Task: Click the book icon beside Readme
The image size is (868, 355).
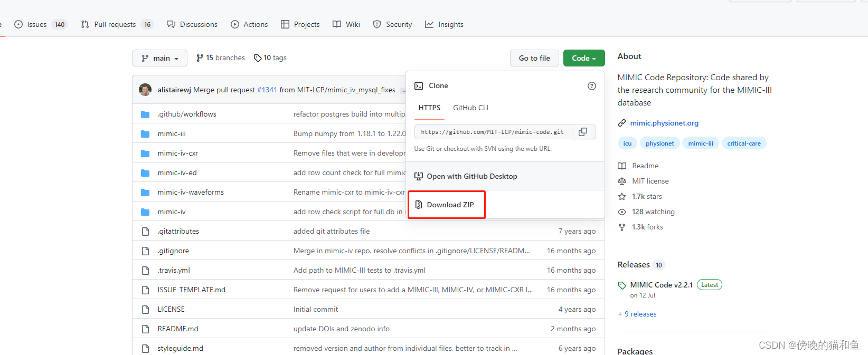Action: point(622,166)
